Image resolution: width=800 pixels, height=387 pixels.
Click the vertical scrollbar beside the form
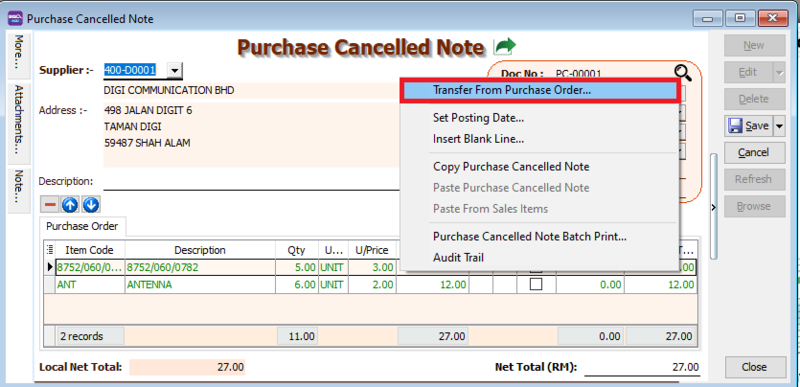click(x=714, y=207)
